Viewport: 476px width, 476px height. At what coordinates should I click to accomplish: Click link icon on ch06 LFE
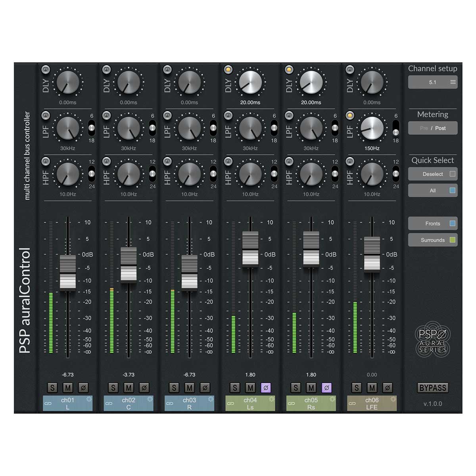pos(352,404)
